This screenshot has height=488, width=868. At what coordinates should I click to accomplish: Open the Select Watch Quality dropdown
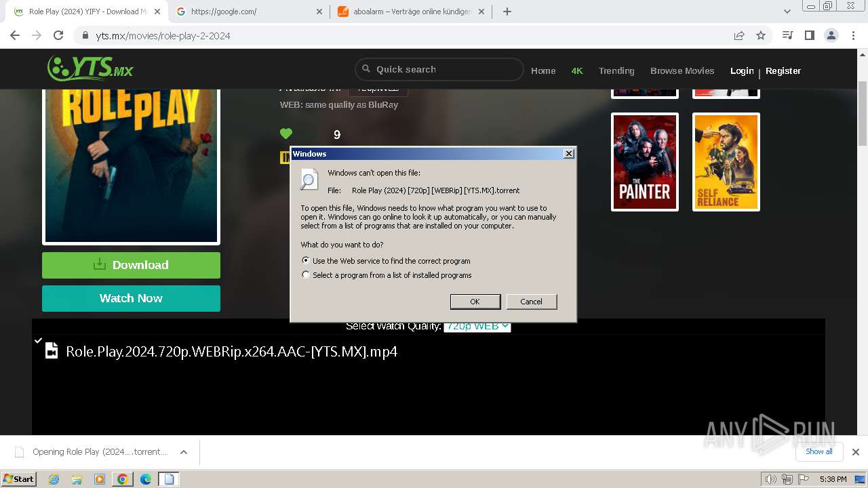click(477, 326)
